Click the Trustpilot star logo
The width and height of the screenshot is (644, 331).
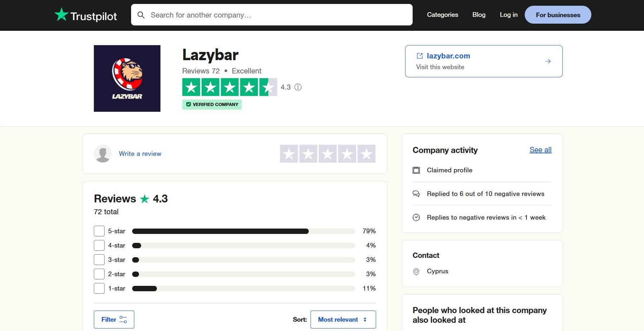pos(61,15)
